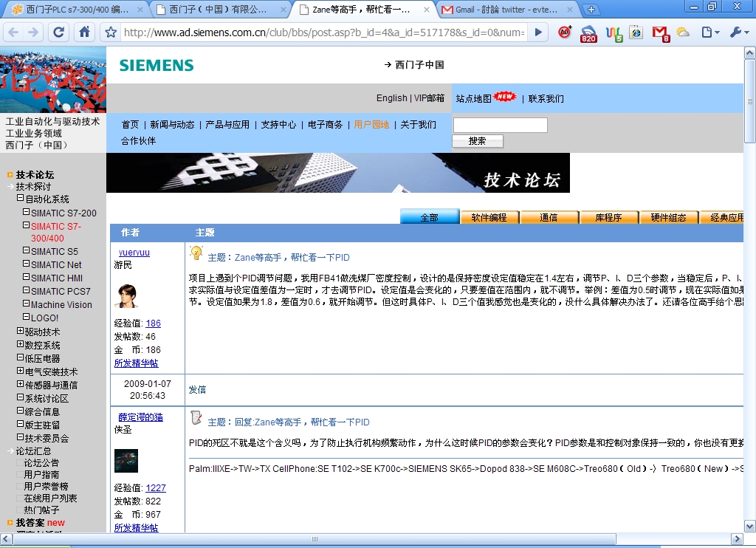
Task: Open the 支持中心 navigation item
Action: coord(278,125)
